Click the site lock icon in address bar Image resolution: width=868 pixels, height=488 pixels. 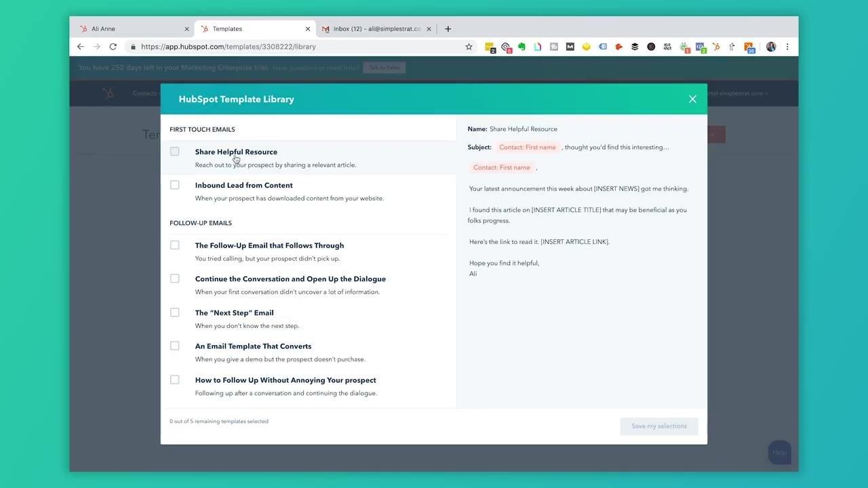coord(133,47)
